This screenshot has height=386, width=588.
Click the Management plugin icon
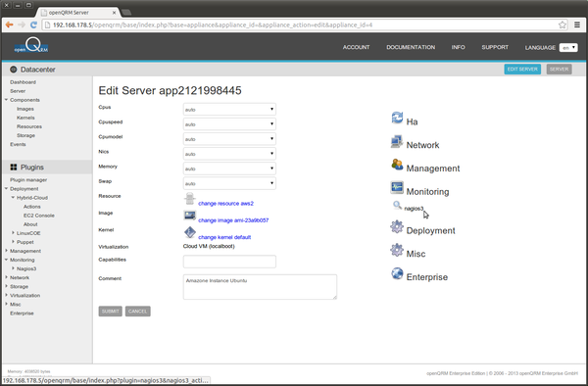pos(397,165)
